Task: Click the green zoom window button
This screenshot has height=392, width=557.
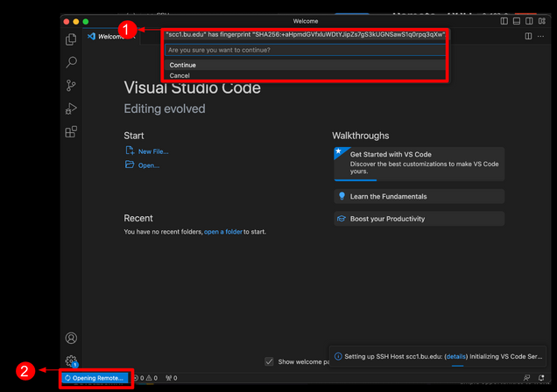Action: click(86, 22)
